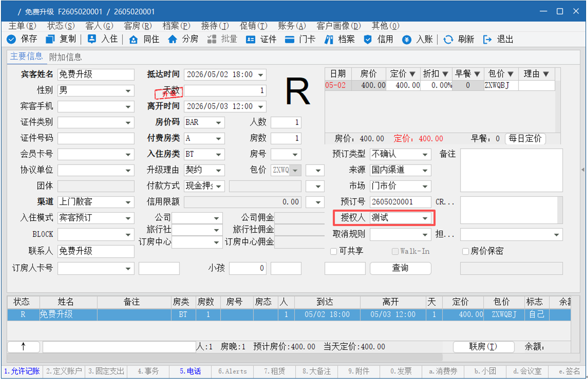
Task: Open the 5.电话 bottom tab
Action: (x=190, y=371)
